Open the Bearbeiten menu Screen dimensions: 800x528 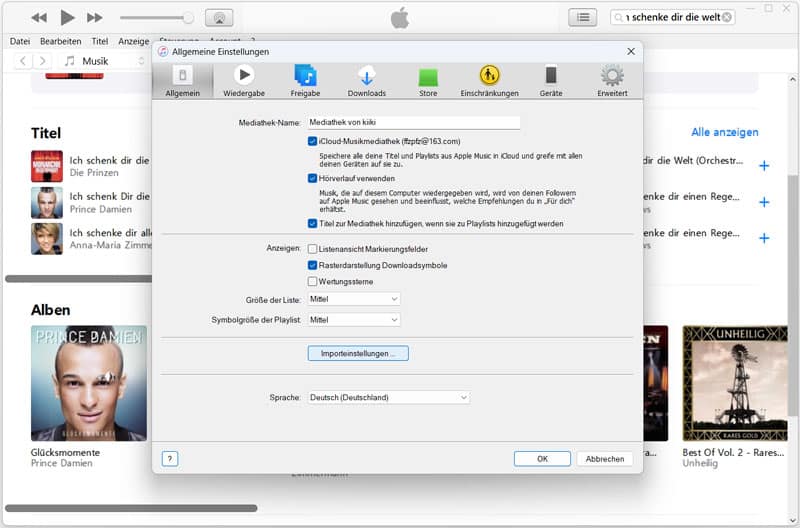click(x=60, y=41)
